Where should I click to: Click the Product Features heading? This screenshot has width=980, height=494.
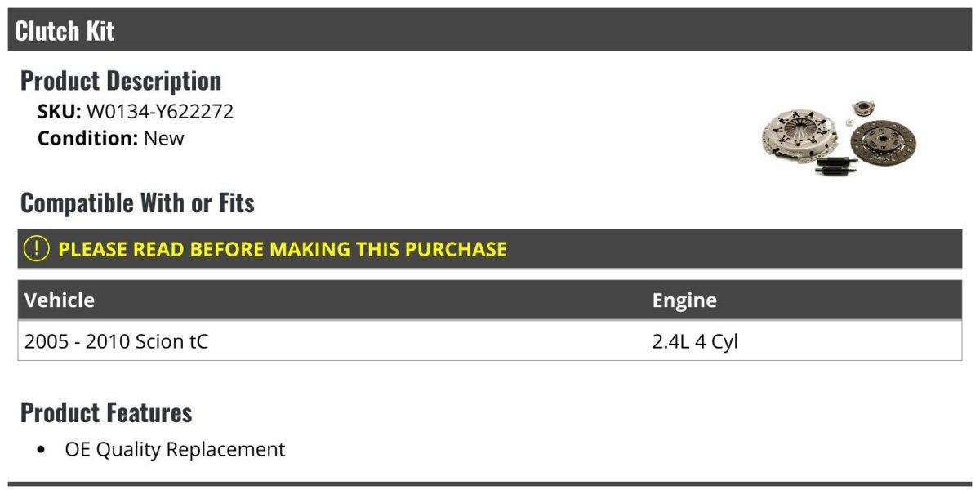106,412
